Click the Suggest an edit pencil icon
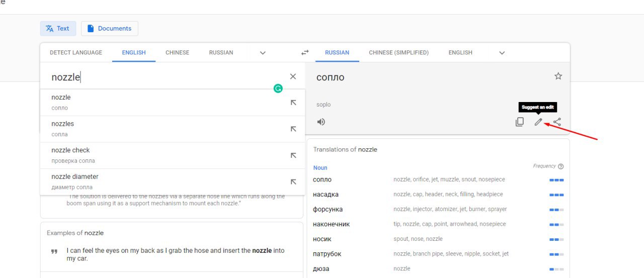Image resolution: width=644 pixels, height=278 pixels. (538, 122)
